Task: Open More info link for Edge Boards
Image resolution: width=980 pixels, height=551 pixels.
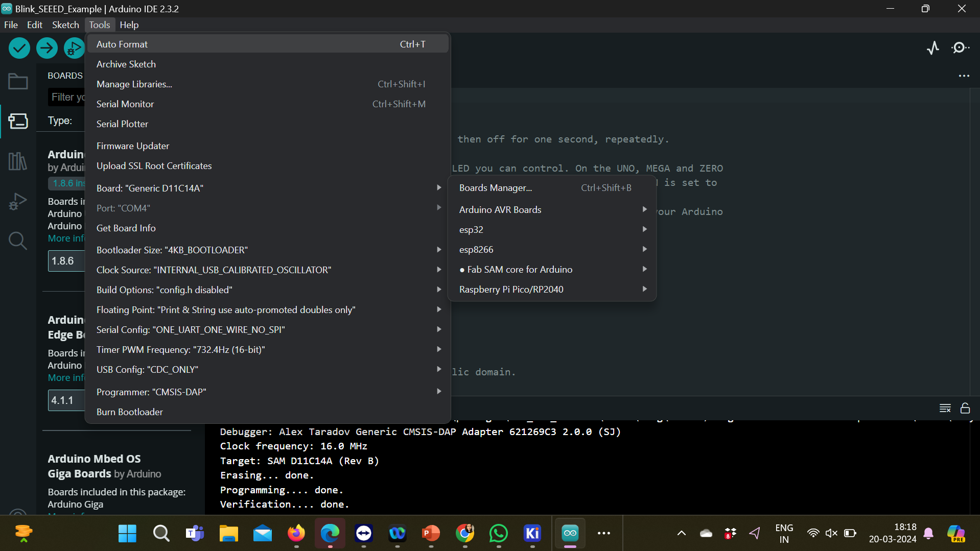Action: [66, 377]
